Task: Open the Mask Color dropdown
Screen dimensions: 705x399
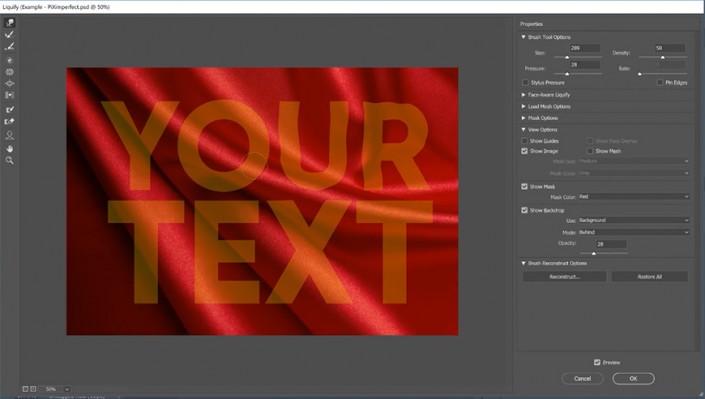Action: (x=634, y=197)
